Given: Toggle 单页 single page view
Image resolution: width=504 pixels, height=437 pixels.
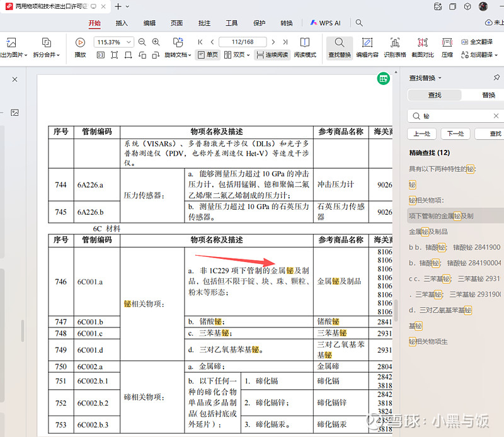Looking at the screenshot, I should pyautogui.click(x=207, y=55).
